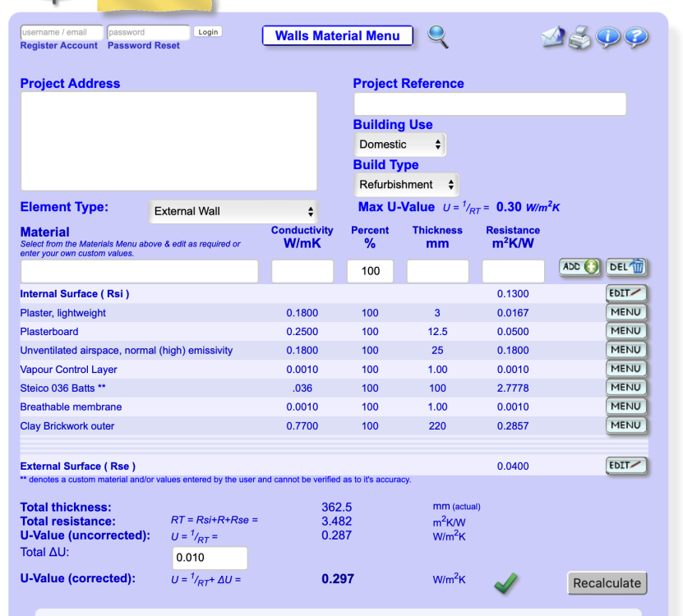Click the Rse resistance value 0.0400
Image resolution: width=683 pixels, height=616 pixels.
[x=513, y=467]
